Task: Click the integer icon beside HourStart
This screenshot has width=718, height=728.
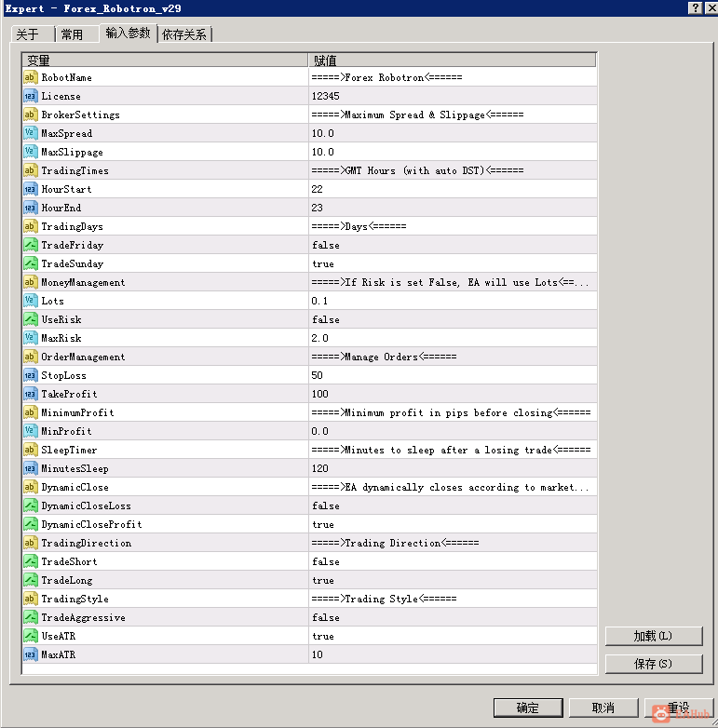Action: point(30,189)
